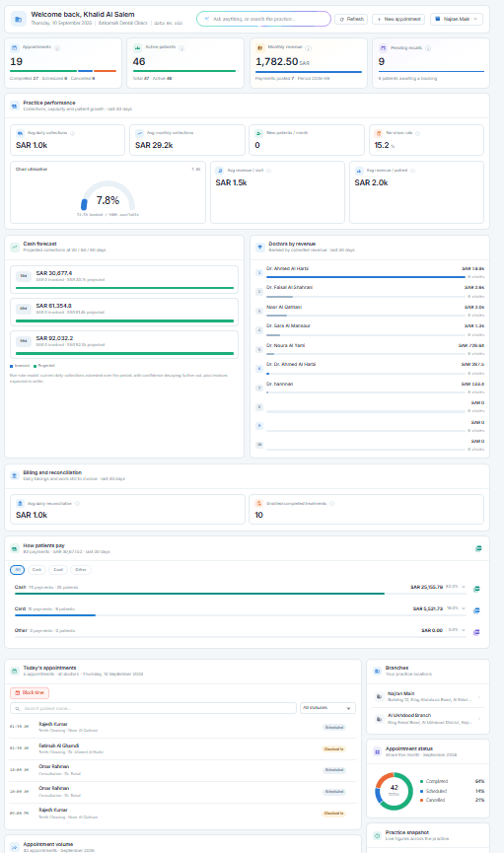Image resolution: width=504 pixels, height=853 pixels.
Task: Open the Fatimah Al Ghamdi appointment
Action: click(x=182, y=748)
